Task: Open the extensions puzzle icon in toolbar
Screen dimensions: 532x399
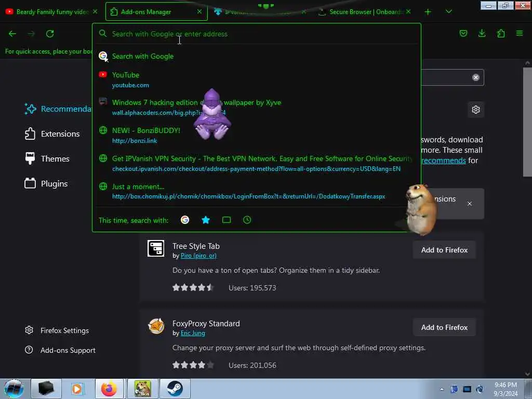Action: pyautogui.click(x=501, y=33)
